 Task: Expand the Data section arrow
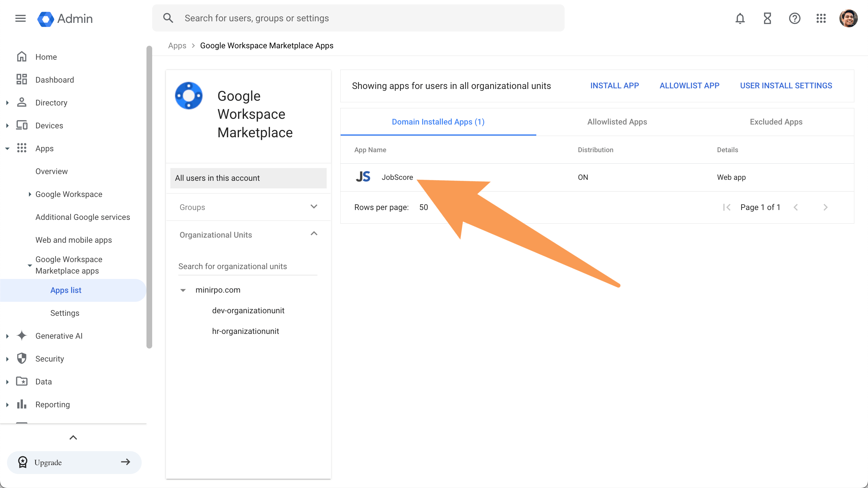point(7,382)
